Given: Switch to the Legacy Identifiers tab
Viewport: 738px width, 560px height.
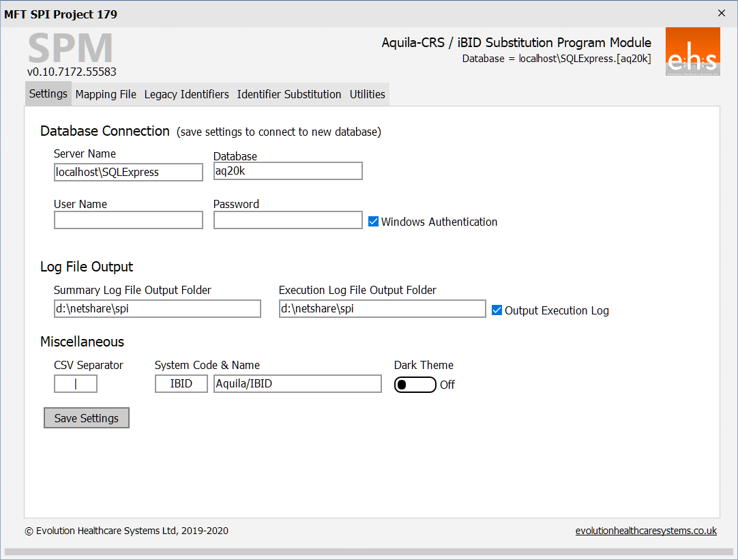Looking at the screenshot, I should tap(186, 94).
